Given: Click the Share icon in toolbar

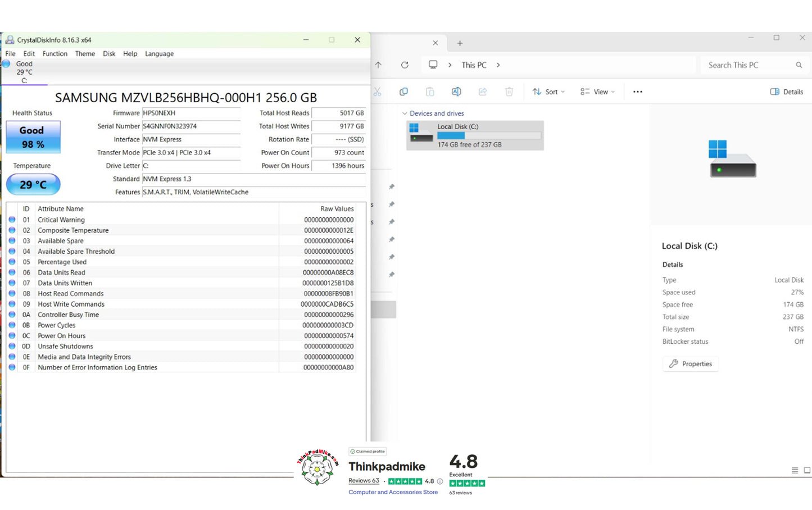Looking at the screenshot, I should (483, 92).
